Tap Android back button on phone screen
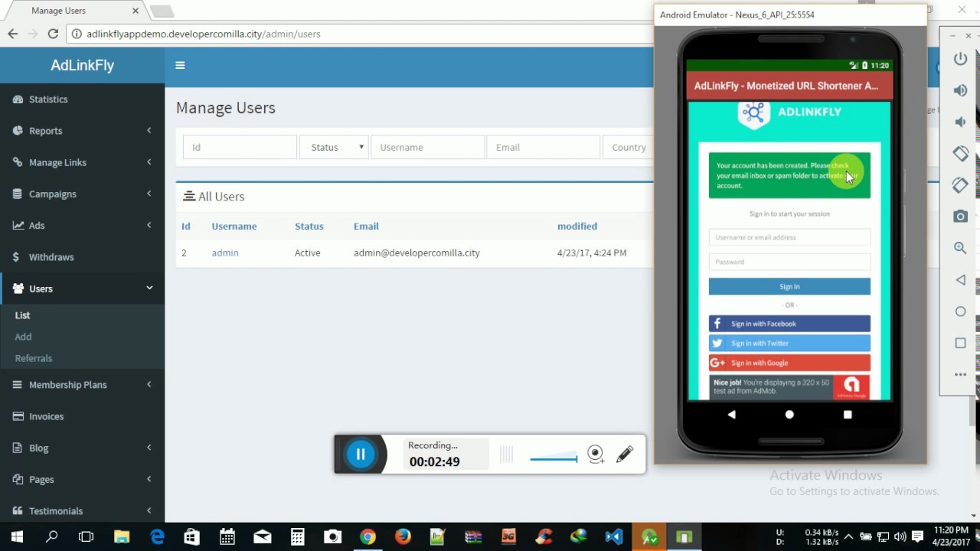 731,414
